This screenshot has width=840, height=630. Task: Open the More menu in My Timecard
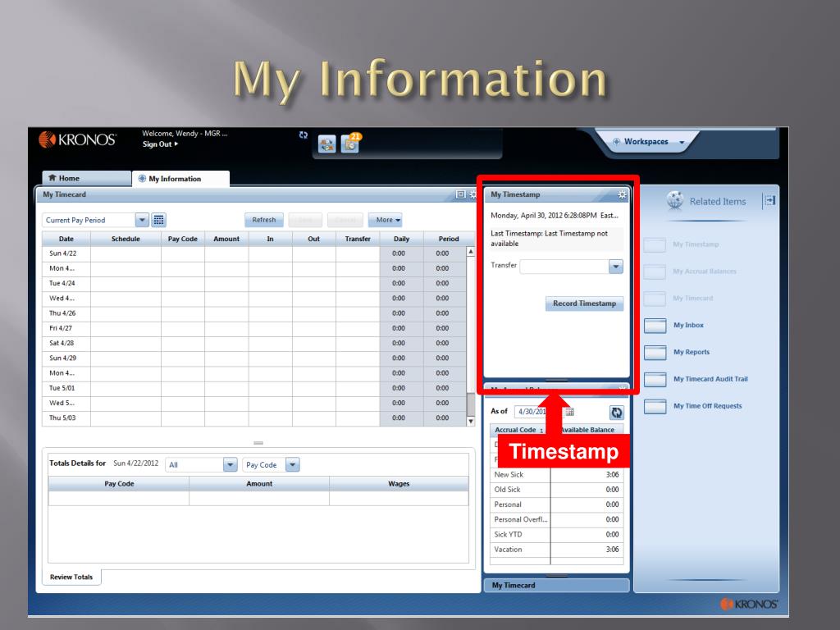386,220
